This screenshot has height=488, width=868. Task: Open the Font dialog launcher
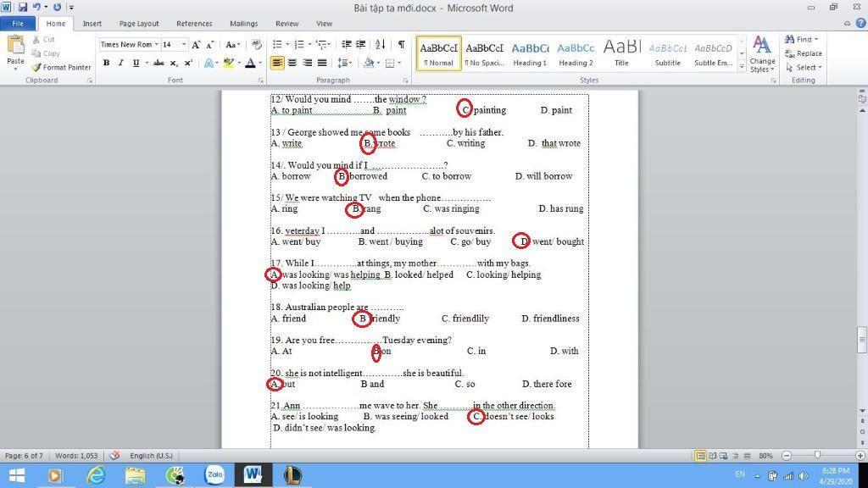(x=261, y=80)
